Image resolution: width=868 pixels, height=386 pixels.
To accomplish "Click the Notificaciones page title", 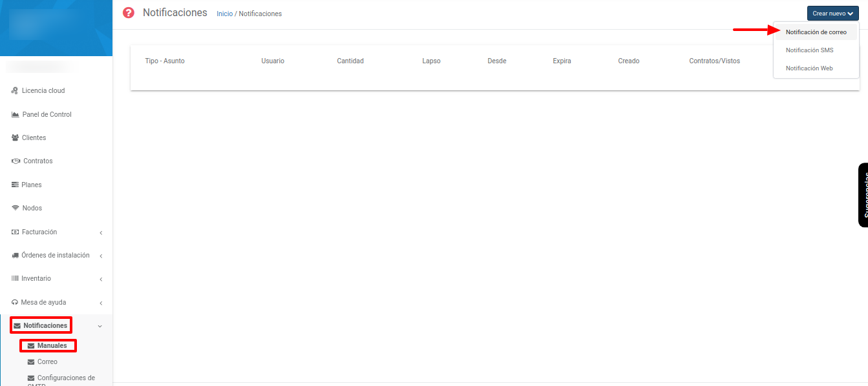I will (x=175, y=12).
